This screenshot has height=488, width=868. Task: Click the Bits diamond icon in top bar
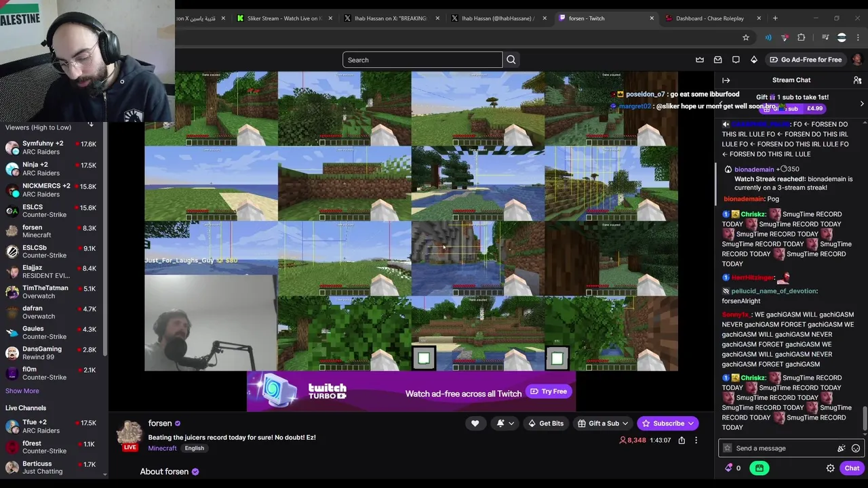click(753, 60)
